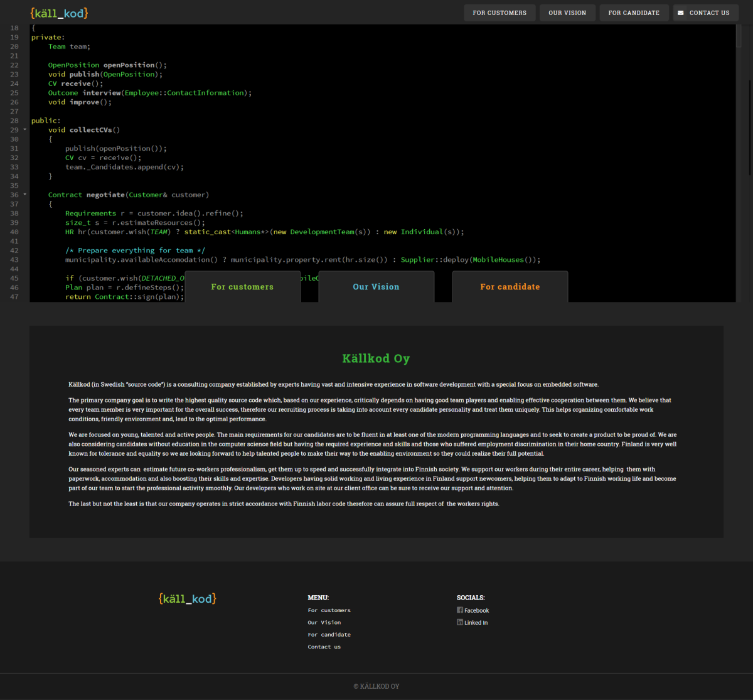Click code line 'void collectCVs()'
The image size is (753, 700).
(x=84, y=130)
